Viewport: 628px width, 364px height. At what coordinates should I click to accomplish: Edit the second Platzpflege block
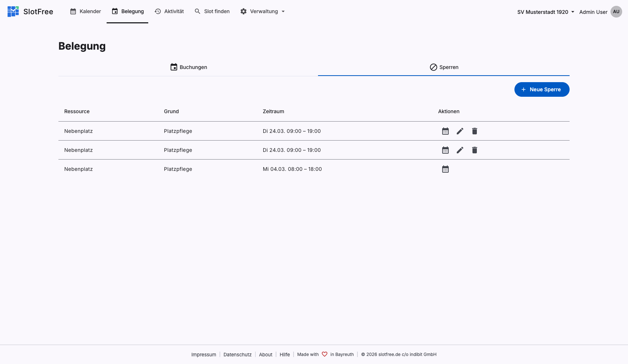click(x=460, y=150)
